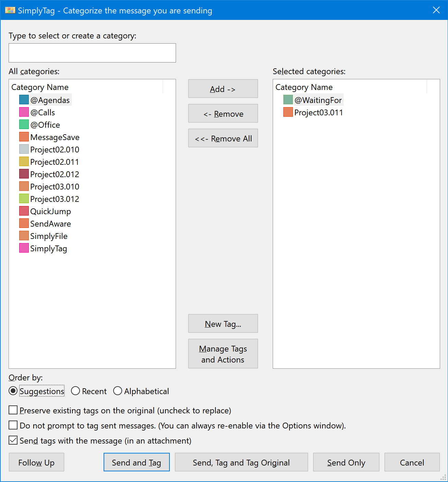The image size is (448, 482).
Task: Click the green swatch beside @WaitingFor
Action: click(x=288, y=100)
